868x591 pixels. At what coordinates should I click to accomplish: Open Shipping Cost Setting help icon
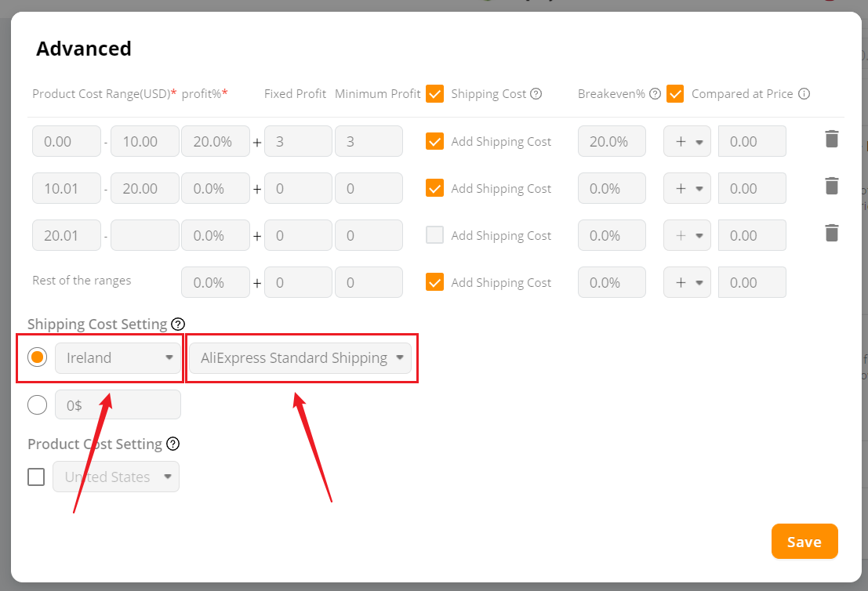tap(178, 324)
